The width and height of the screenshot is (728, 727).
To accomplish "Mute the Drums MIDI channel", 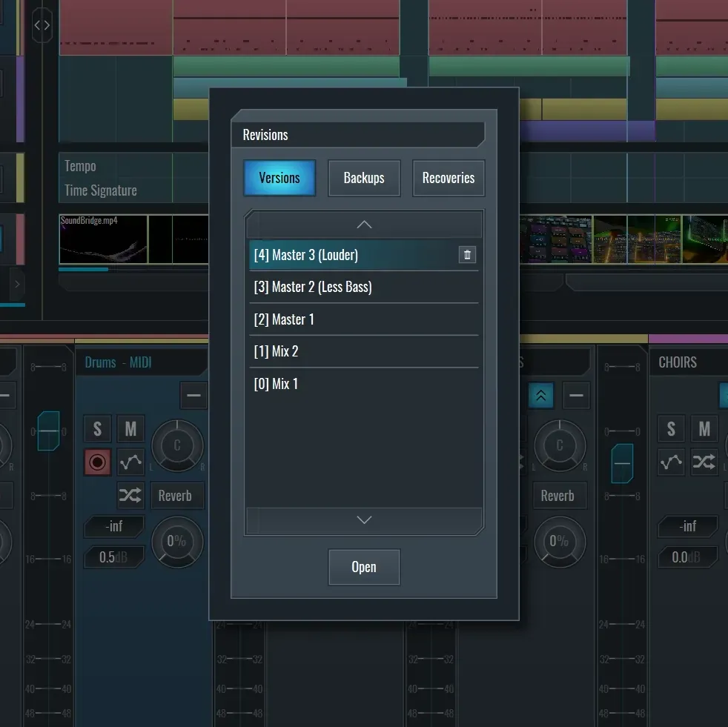I will pyautogui.click(x=130, y=429).
